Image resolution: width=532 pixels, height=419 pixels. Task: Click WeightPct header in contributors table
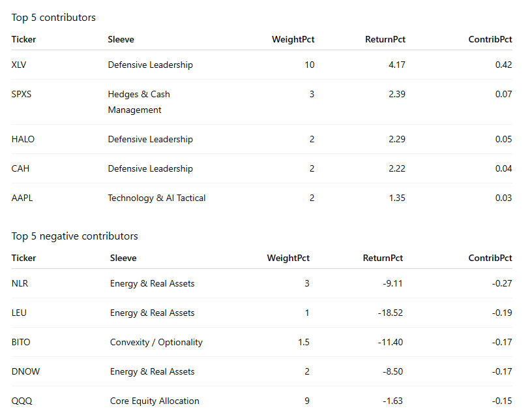click(x=293, y=39)
